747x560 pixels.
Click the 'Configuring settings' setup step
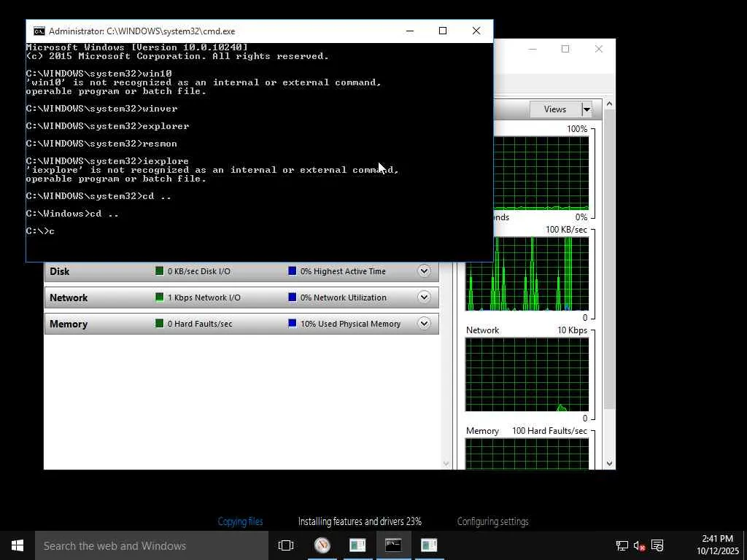tap(492, 521)
